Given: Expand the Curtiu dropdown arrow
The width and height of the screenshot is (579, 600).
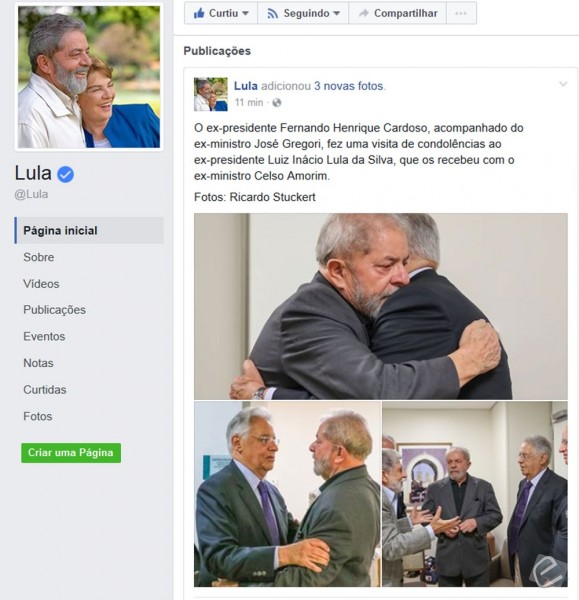Looking at the screenshot, I should [x=246, y=13].
